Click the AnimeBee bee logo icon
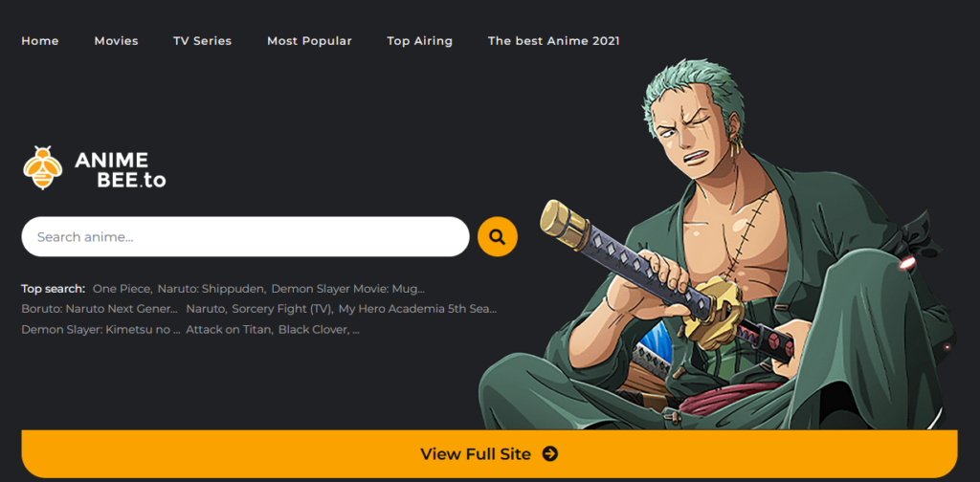Screen dimensions: 980x482 click(x=43, y=168)
